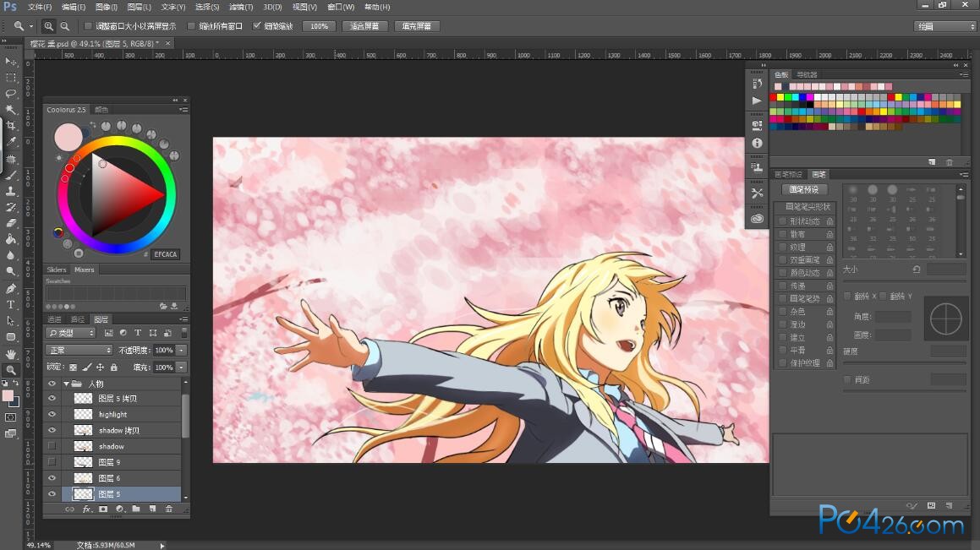Open the Layers panel flyout menu
The width and height of the screenshot is (980, 550).
(x=183, y=319)
